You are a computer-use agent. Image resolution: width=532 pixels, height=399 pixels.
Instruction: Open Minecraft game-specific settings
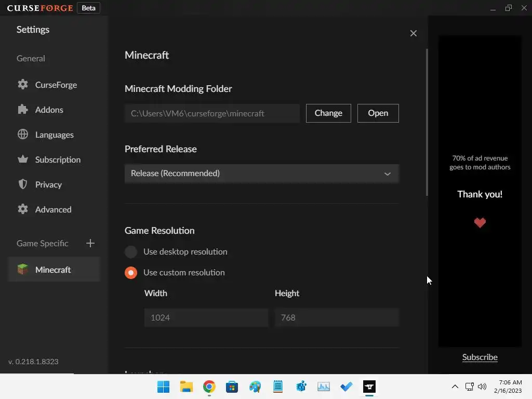click(x=54, y=270)
